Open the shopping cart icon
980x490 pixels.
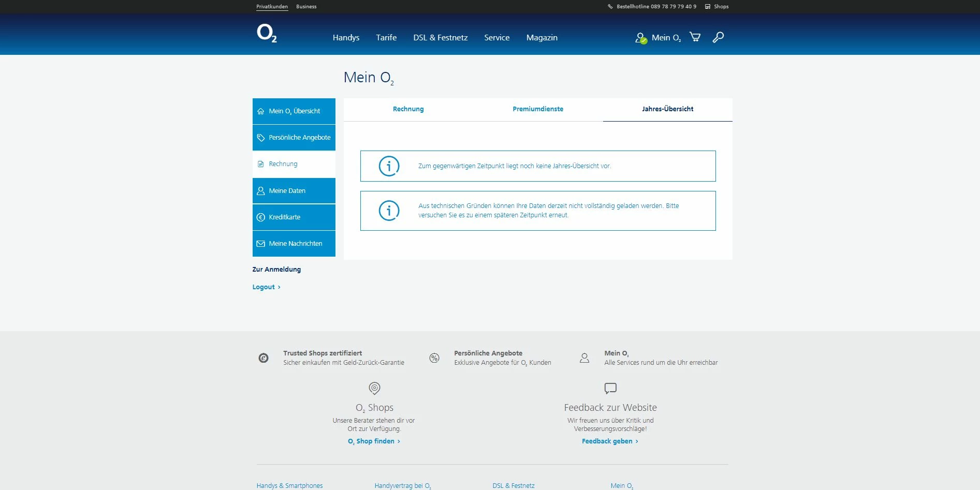[695, 37]
